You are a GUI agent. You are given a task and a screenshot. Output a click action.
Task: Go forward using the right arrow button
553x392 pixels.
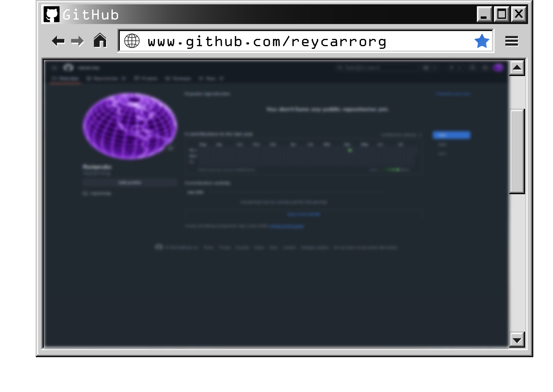pos(77,41)
